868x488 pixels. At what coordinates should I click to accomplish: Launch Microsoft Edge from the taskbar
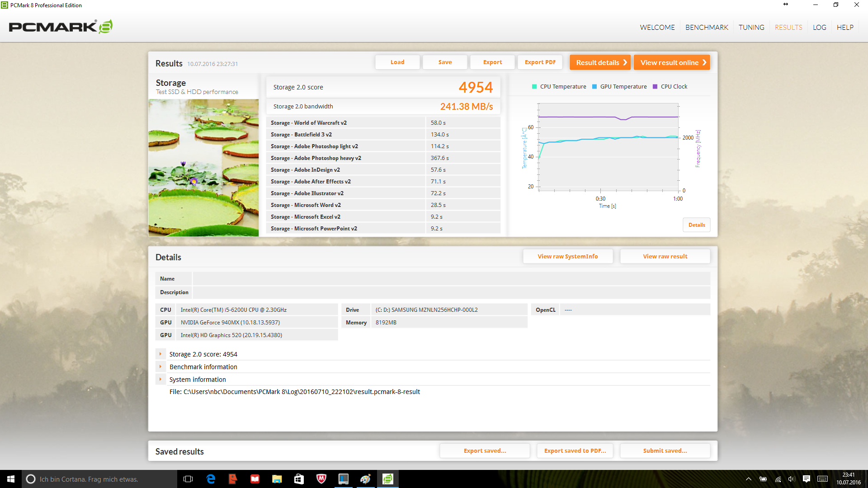pyautogui.click(x=211, y=479)
